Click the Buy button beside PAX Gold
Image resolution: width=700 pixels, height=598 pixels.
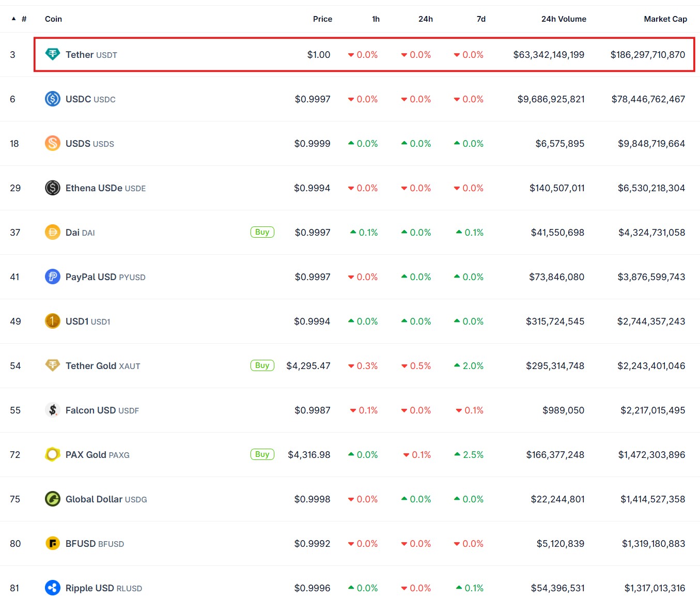click(262, 454)
